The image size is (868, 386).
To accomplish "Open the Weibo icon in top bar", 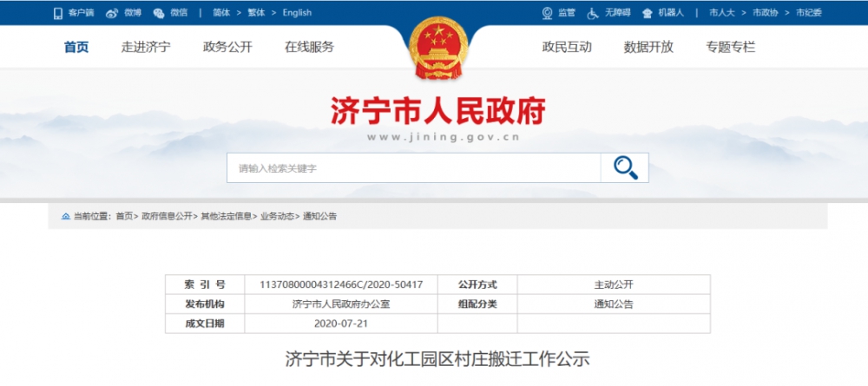I will (112, 13).
